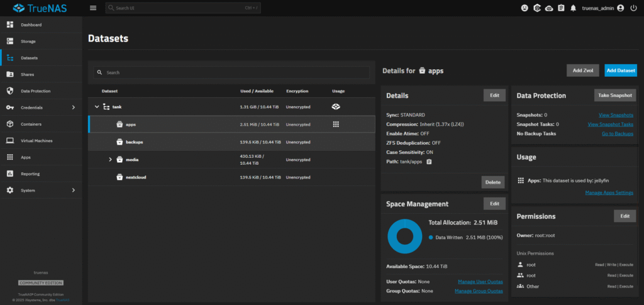Open the Manage Apps Settings link
Viewport: 644px width, 305px height.
pyautogui.click(x=609, y=192)
